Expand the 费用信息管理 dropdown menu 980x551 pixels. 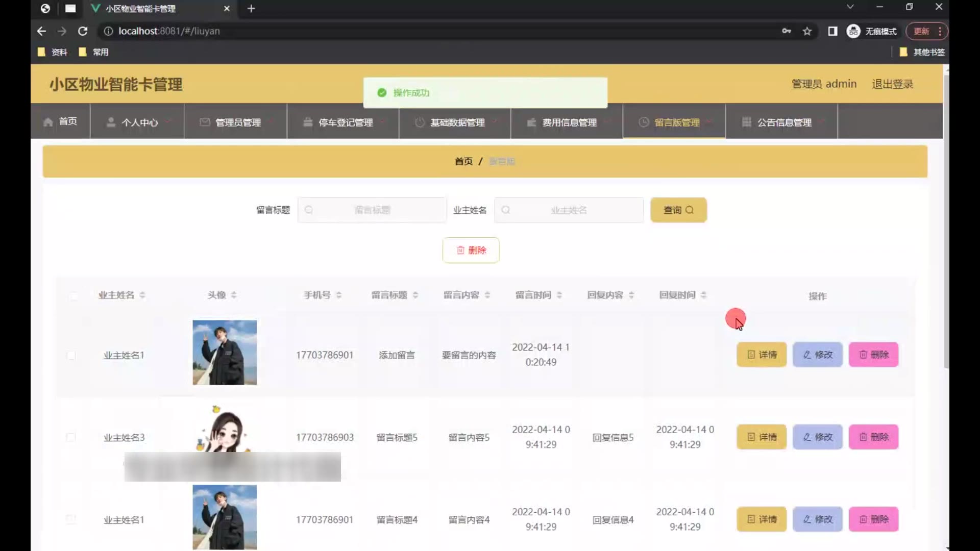pyautogui.click(x=569, y=122)
